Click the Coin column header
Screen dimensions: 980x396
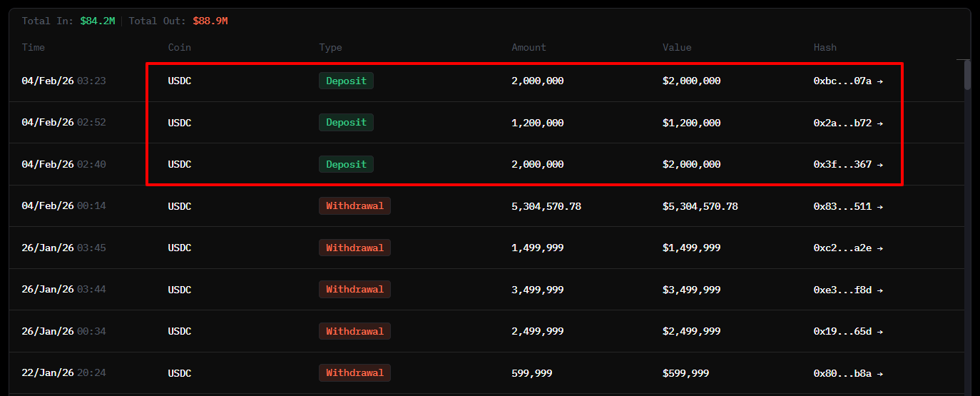click(179, 48)
